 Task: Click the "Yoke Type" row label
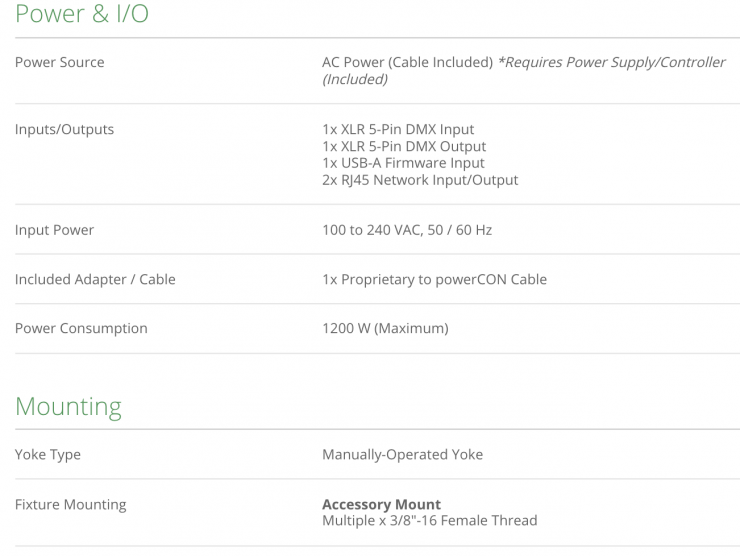48,454
